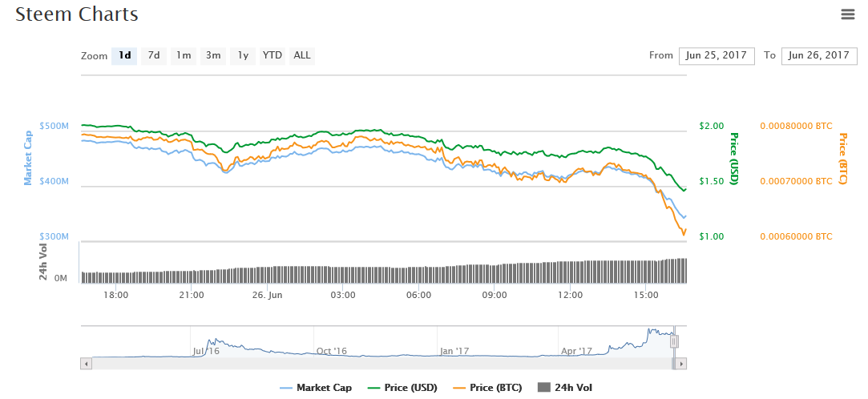868x399 pixels.
Task: Select 1d zoom range
Action: click(x=124, y=55)
